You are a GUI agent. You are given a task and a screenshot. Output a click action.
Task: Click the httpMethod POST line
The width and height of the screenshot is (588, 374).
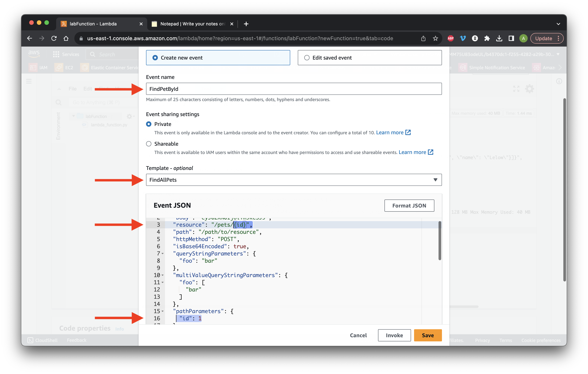(206, 239)
